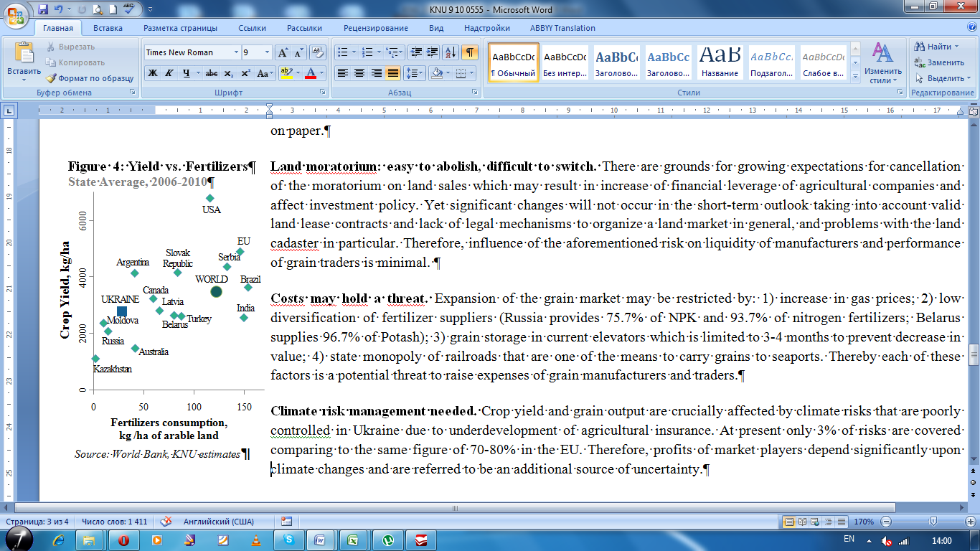This screenshot has height=551, width=980.
Task: Shrink font size with small A icon
Action: [298, 52]
